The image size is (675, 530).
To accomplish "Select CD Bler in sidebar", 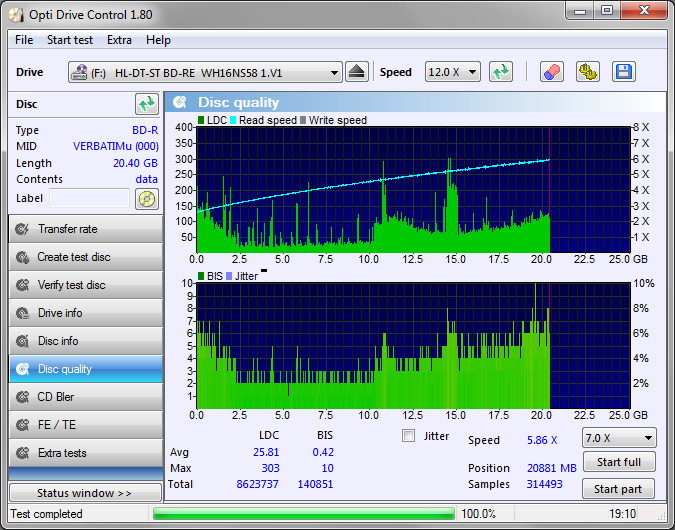I will tap(85, 397).
